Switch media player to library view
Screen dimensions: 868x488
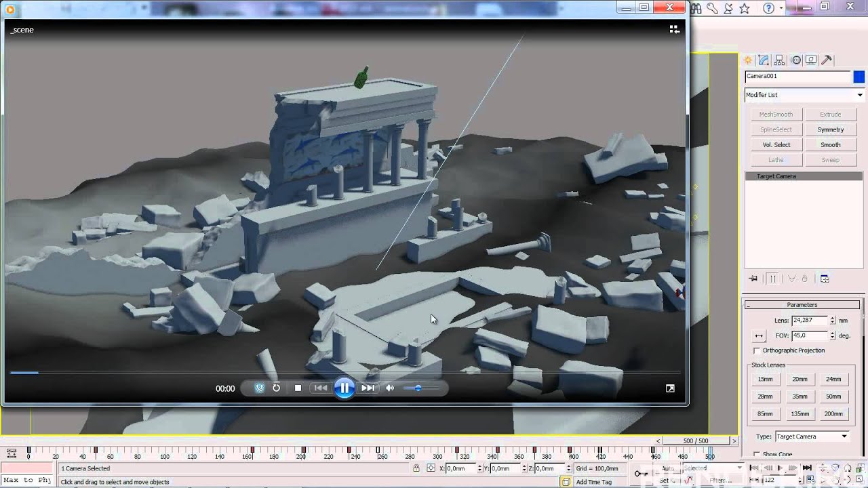click(x=674, y=29)
